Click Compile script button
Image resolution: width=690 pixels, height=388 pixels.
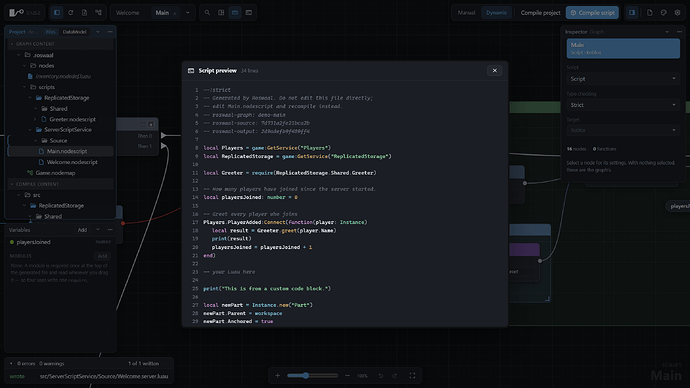pyautogui.click(x=592, y=13)
